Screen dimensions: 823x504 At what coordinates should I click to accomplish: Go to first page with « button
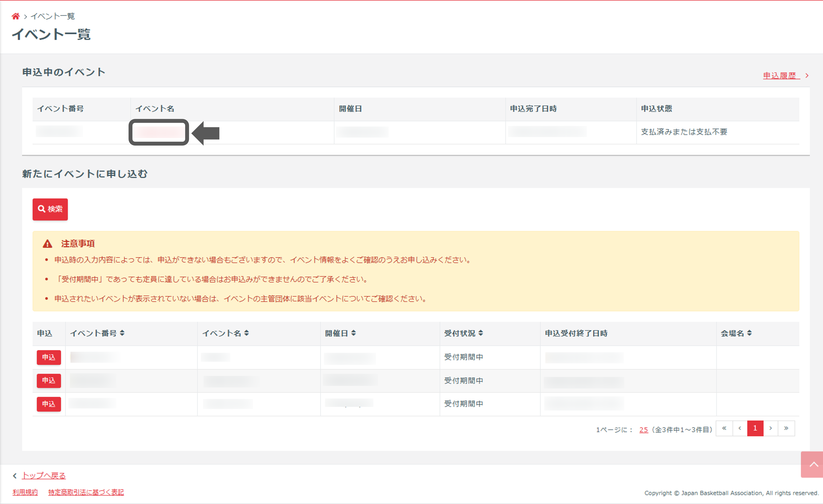pyautogui.click(x=724, y=428)
